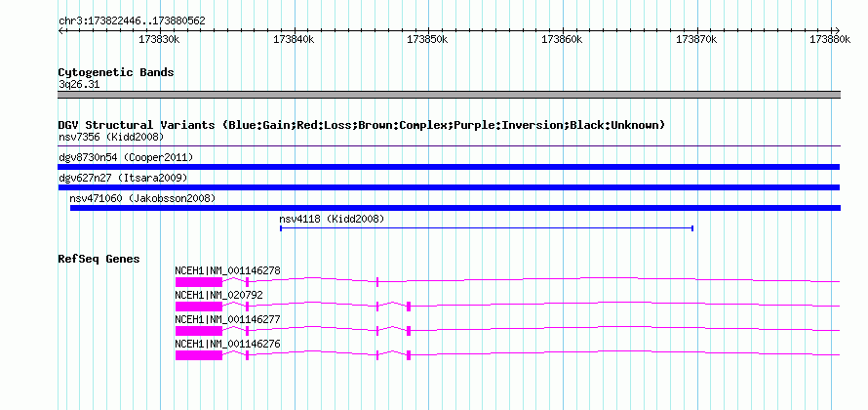Select the large magenta exon of NM_001146277
This screenshot has width=868, height=410.
click(199, 331)
